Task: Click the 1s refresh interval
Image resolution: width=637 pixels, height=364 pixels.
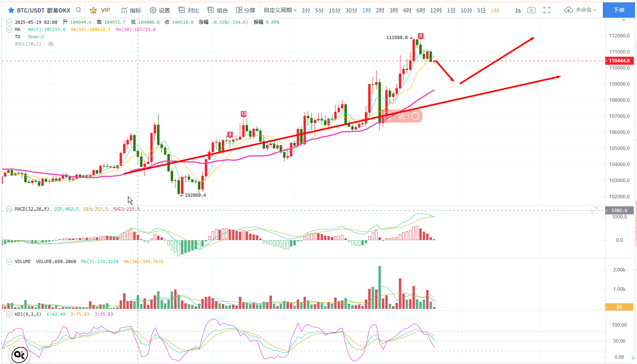Action: tap(518, 10)
